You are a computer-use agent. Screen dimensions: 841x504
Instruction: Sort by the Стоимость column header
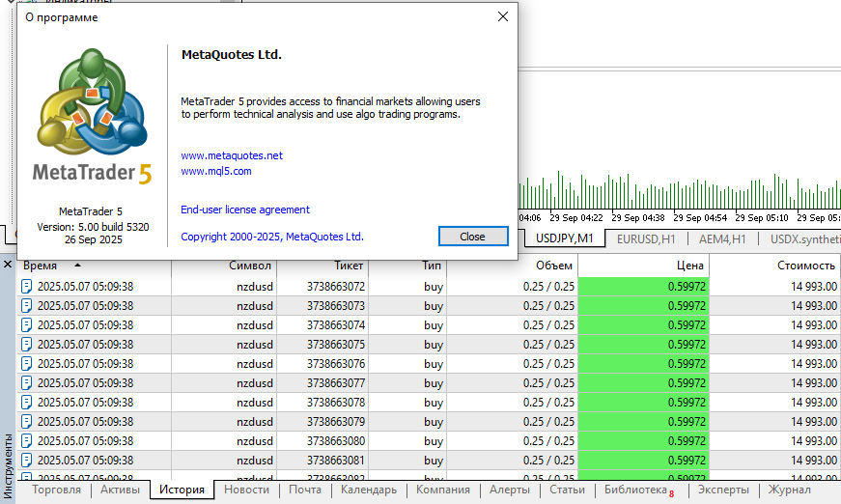pyautogui.click(x=775, y=266)
